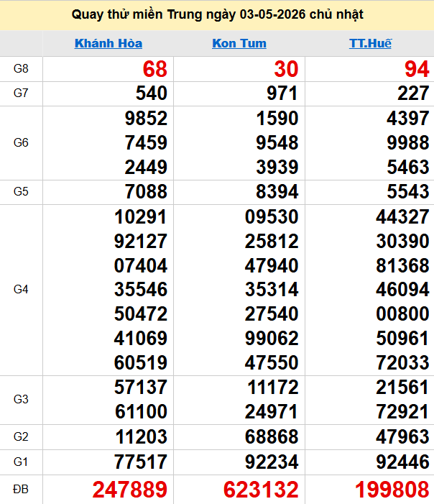Click Kon Tum G7 number 971
This screenshot has height=504, width=434.
coord(282,93)
